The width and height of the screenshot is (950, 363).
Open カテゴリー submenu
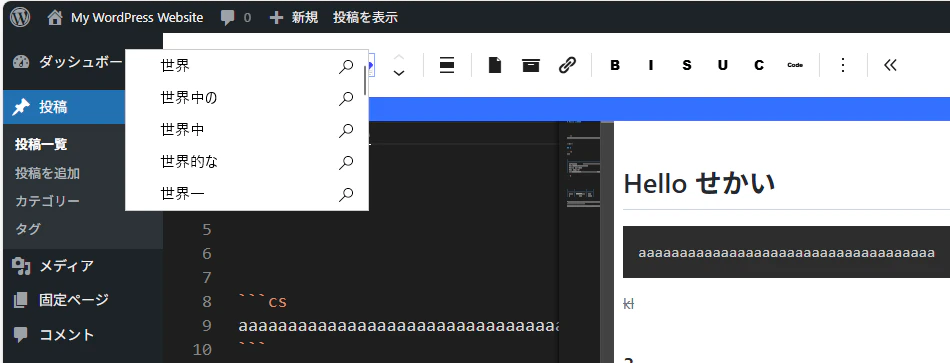point(47,201)
